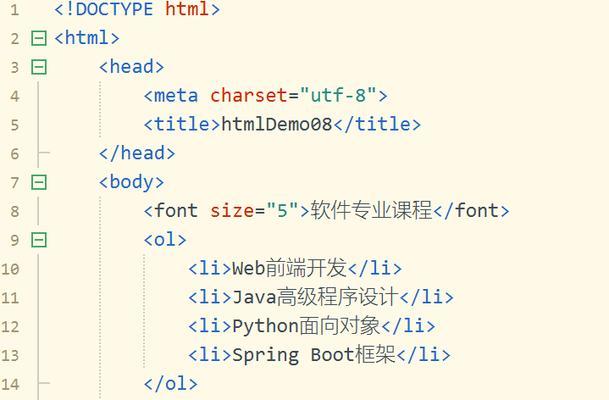Image resolution: width=609 pixels, height=400 pixels.
Task: Click line number 8 in the gutter
Action: 15,211
